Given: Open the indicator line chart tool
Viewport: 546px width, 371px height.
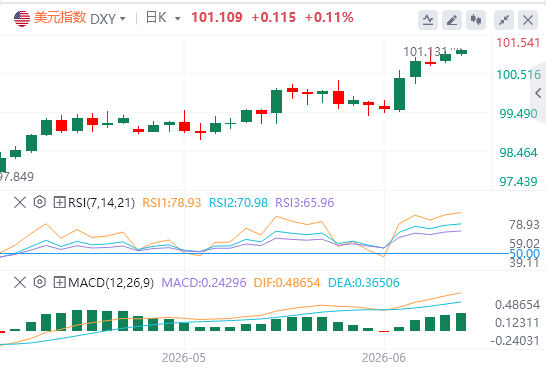Looking at the screenshot, I should 428,20.
